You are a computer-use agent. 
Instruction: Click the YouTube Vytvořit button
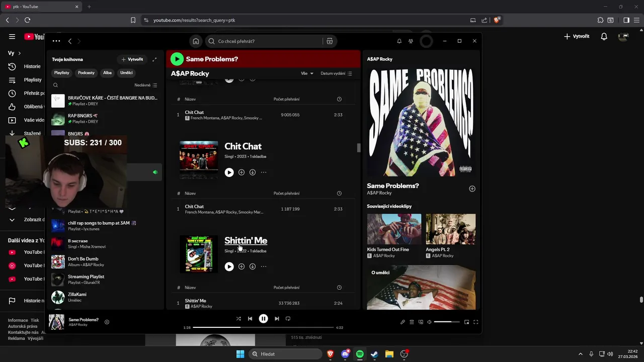[x=577, y=37]
